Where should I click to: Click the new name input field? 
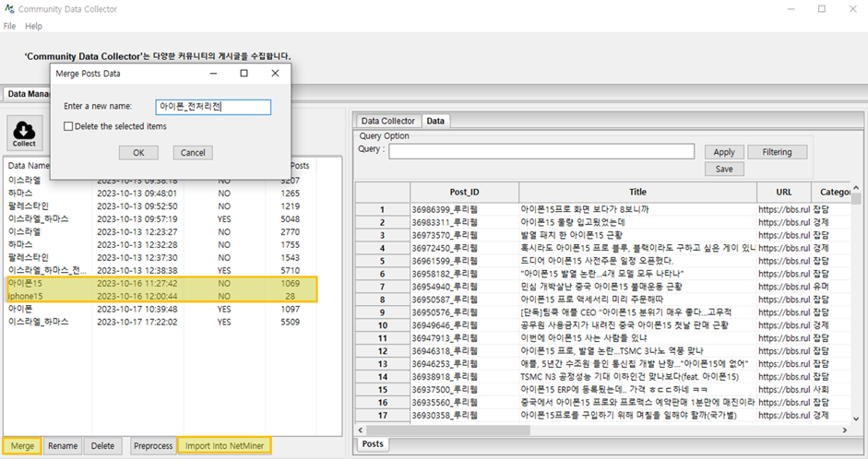pos(214,107)
